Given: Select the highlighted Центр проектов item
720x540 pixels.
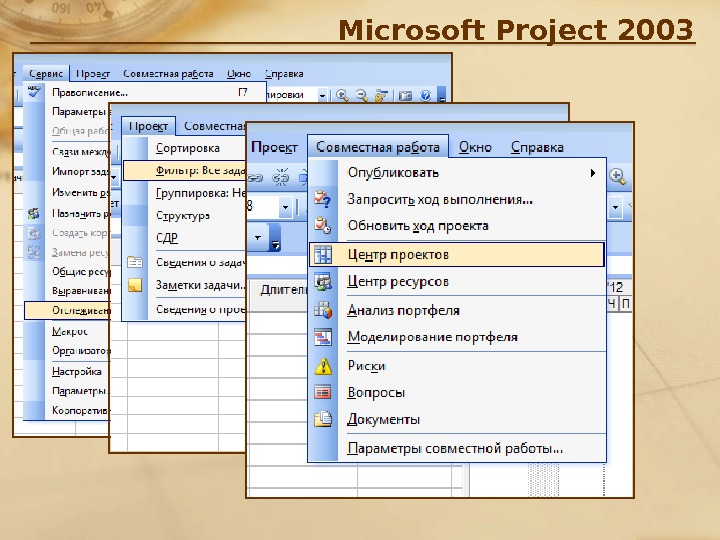Looking at the screenshot, I should 457,254.
